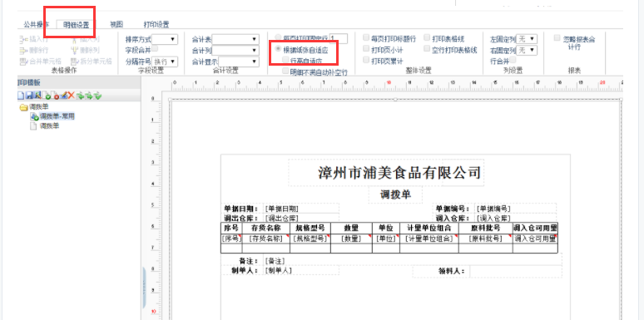Enable the 空行打印表格线 checkbox
The image size is (644, 320).
(x=427, y=49)
